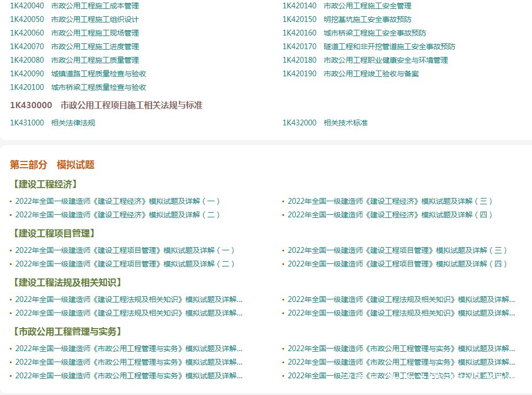Click 《建设工程项目管理》模拟试题及详解（三）
This screenshot has height=395, width=532.
click(397, 250)
